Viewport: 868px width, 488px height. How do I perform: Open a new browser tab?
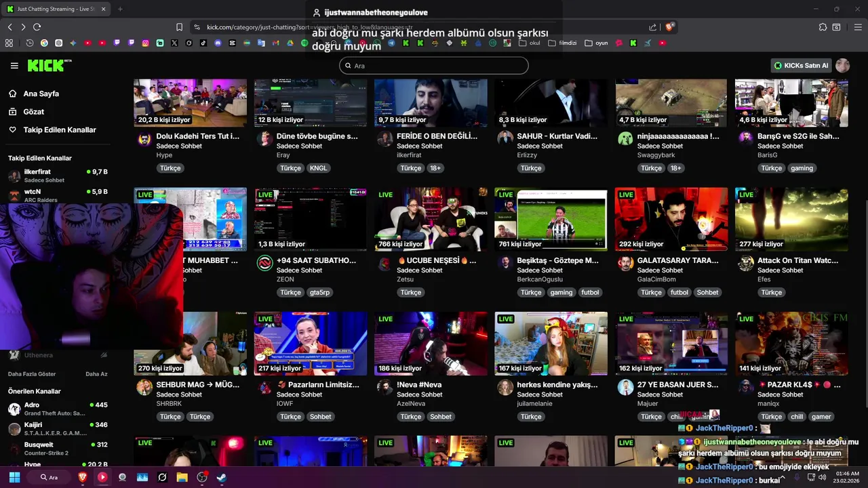coord(120,9)
